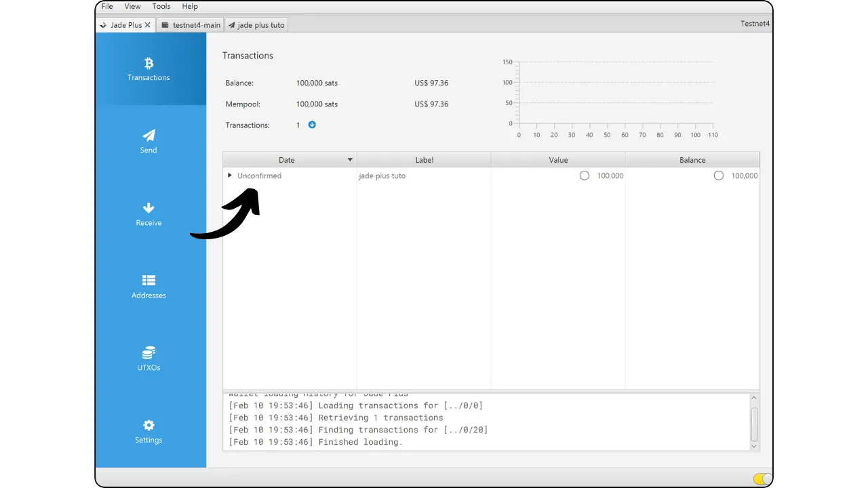Screen dimensions: 868x488
Task: Toggle the yellow connection switch in status bar
Action: click(x=762, y=479)
